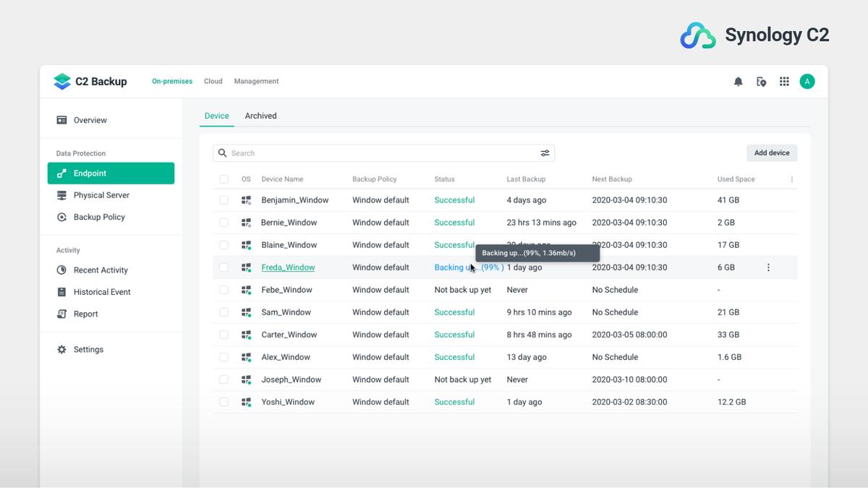Screen dimensions: 868x488
Task: Open the user account avatar menu
Action: (x=807, y=82)
